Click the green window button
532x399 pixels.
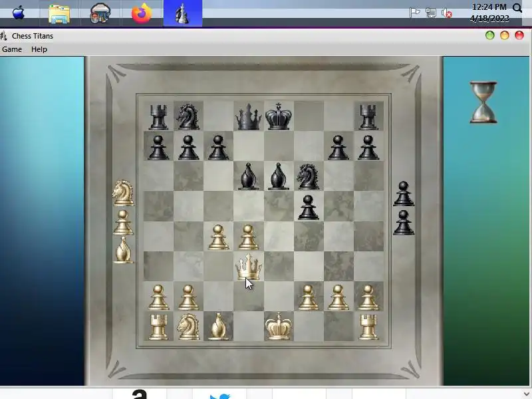tap(489, 35)
